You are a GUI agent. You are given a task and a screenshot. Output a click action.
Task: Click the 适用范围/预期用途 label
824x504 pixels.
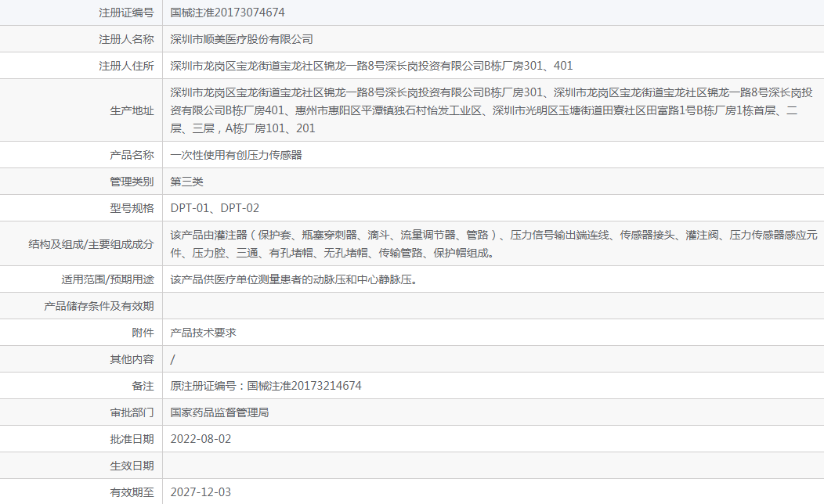click(x=108, y=280)
